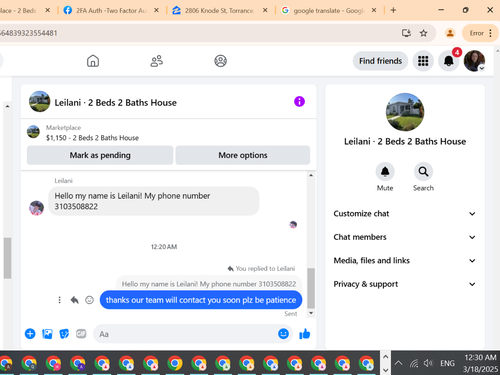Image resolution: width=500 pixels, height=375 pixels.
Task: Open the Groups icon in the top bar
Action: [220, 61]
